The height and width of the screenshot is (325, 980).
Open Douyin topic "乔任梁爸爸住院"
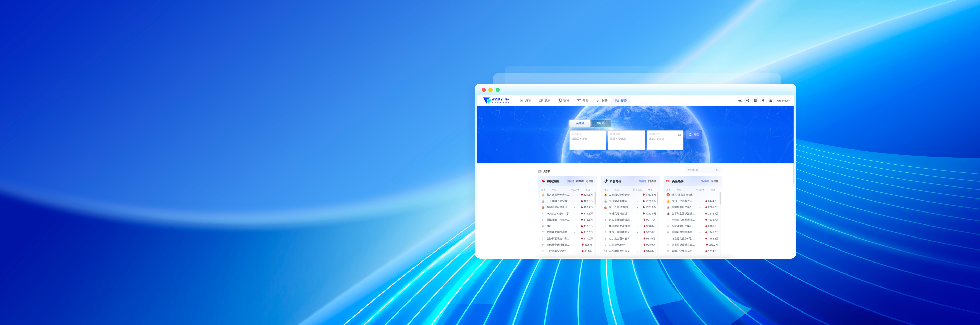(x=618, y=201)
